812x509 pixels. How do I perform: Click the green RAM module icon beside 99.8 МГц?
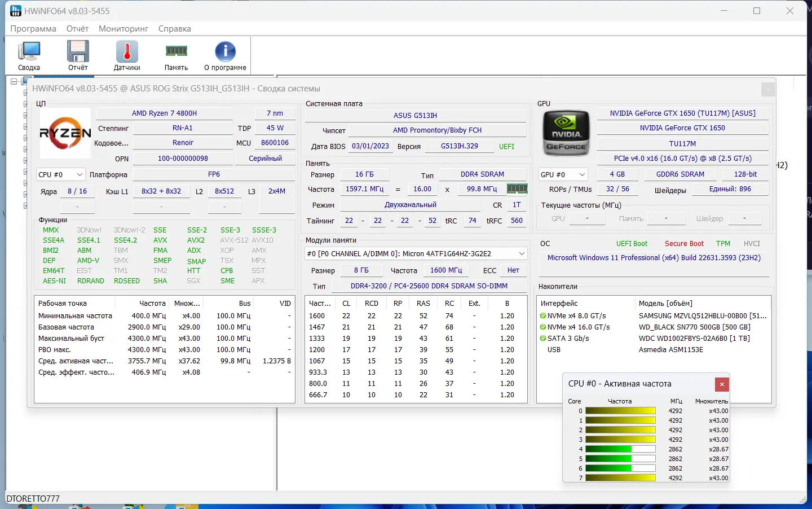(x=517, y=189)
